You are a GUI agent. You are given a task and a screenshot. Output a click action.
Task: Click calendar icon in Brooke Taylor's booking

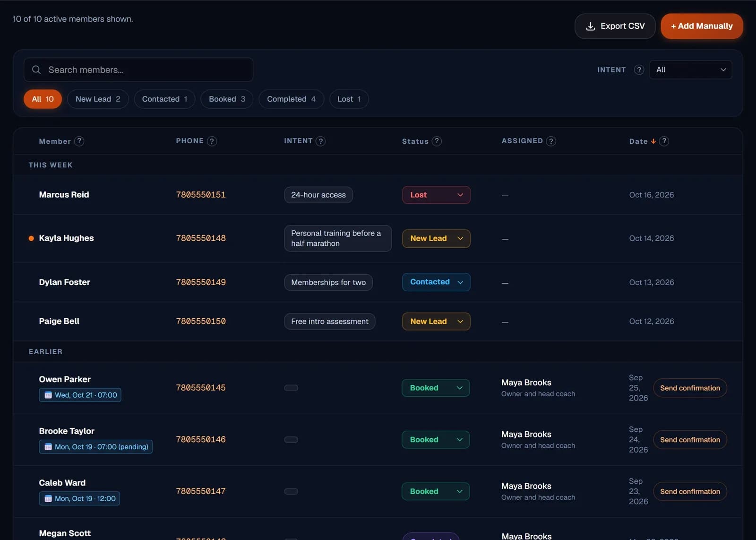[48, 447]
